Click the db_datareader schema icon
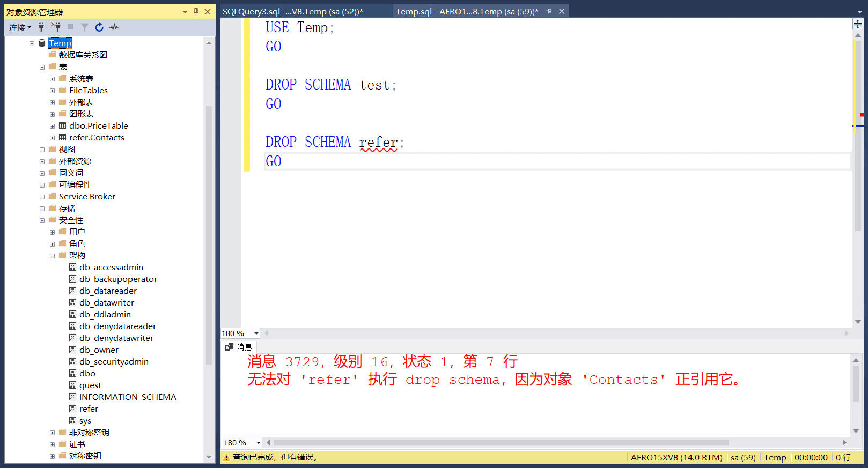 click(73, 291)
